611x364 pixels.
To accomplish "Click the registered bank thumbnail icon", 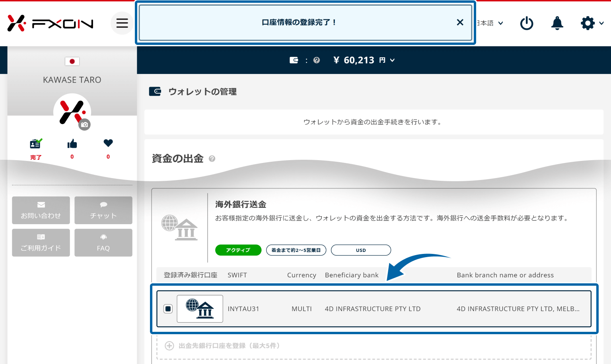I will click(x=200, y=309).
